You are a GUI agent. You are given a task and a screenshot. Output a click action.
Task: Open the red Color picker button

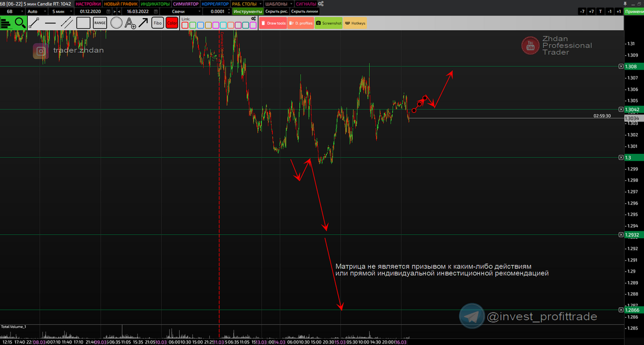172,23
